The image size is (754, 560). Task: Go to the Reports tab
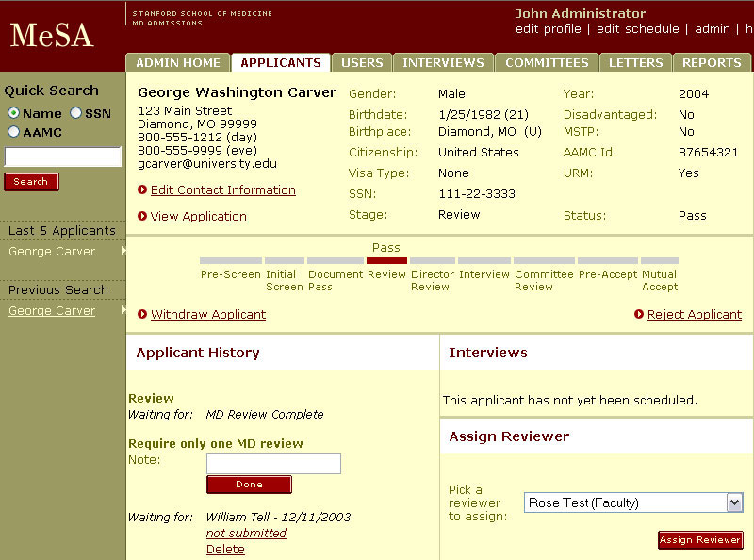click(x=712, y=63)
